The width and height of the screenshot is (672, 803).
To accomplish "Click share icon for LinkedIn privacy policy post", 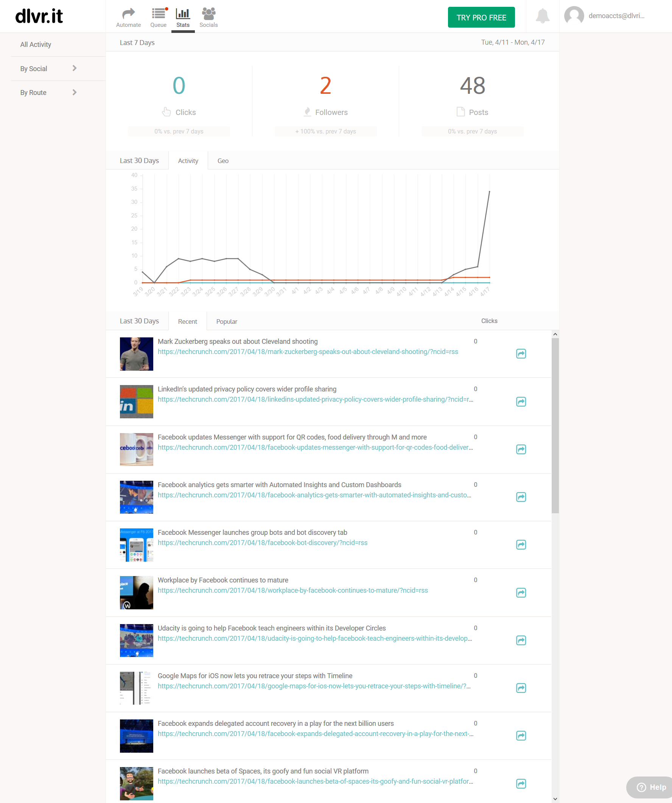I will (x=521, y=402).
